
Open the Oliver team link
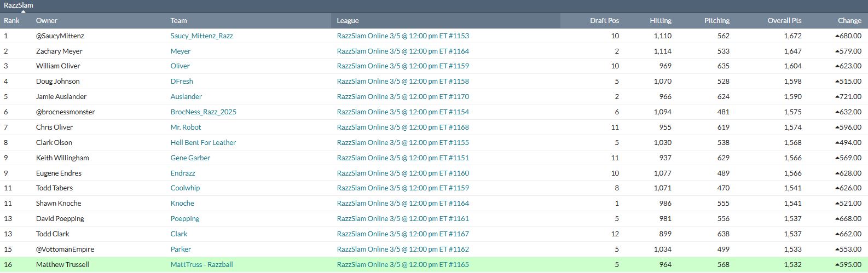click(x=180, y=66)
